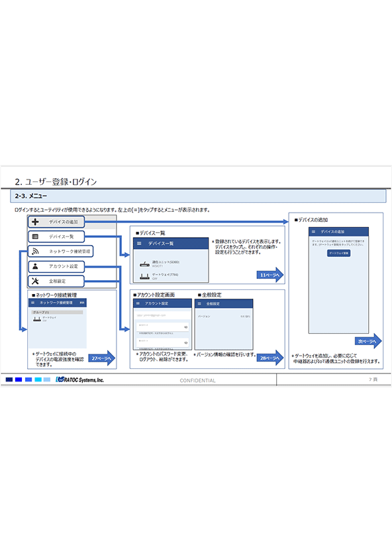
Task: Click the plus icon for デバイスの追加
Action: 35,222
